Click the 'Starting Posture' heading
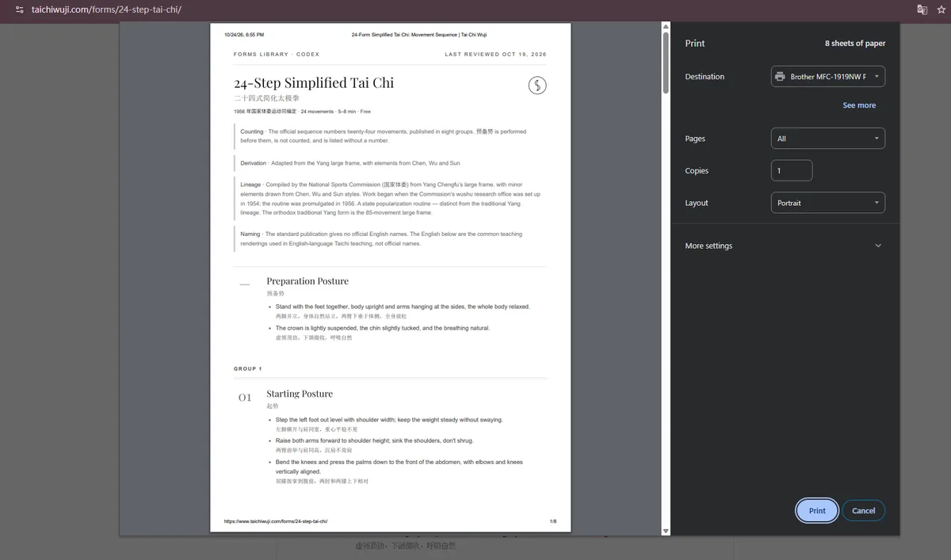Image resolution: width=951 pixels, height=560 pixels. [300, 394]
